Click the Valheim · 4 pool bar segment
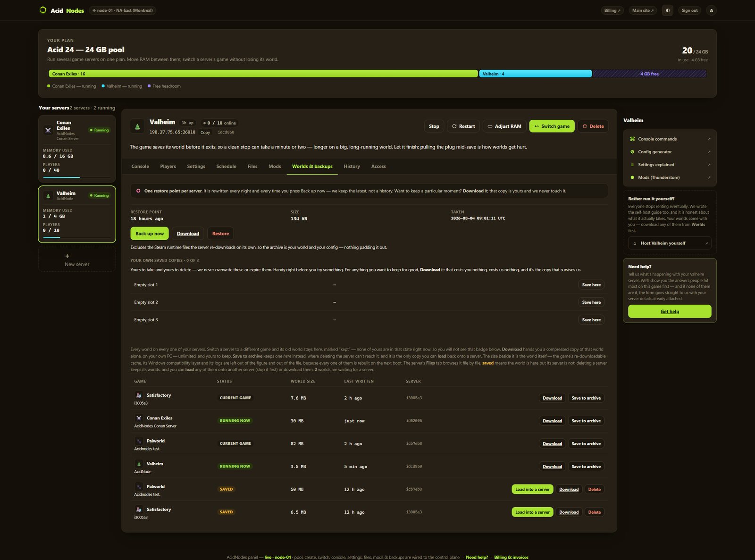The image size is (755, 560). pos(536,74)
